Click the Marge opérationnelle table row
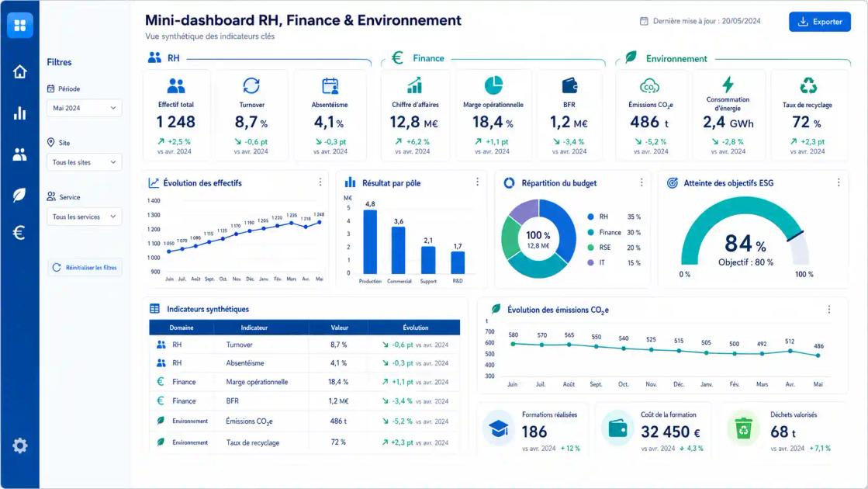The height and width of the screenshot is (489, 868). pyautogui.click(x=305, y=382)
